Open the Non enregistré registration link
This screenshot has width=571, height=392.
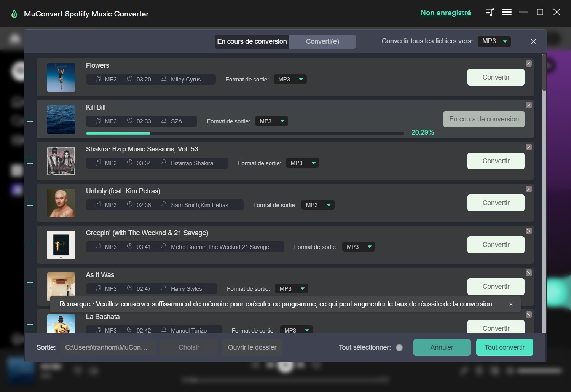445,13
